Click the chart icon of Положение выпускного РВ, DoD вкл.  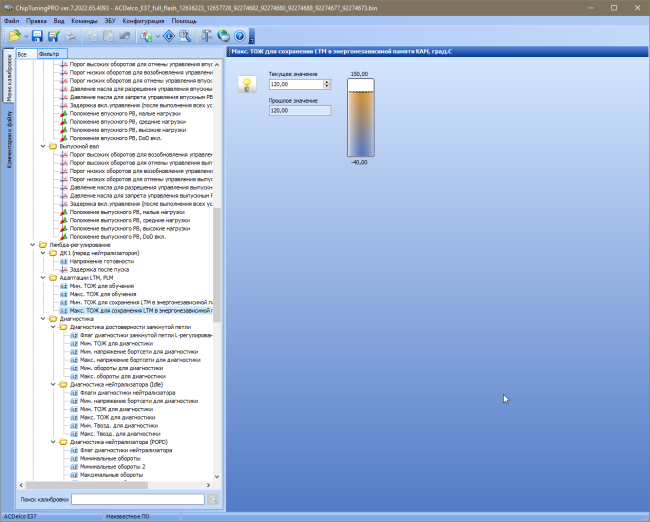tap(63, 237)
